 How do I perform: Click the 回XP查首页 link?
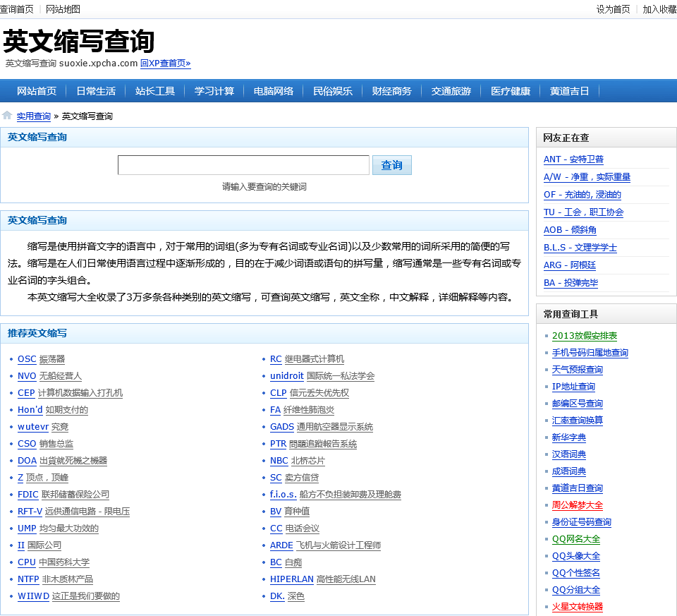pos(165,64)
